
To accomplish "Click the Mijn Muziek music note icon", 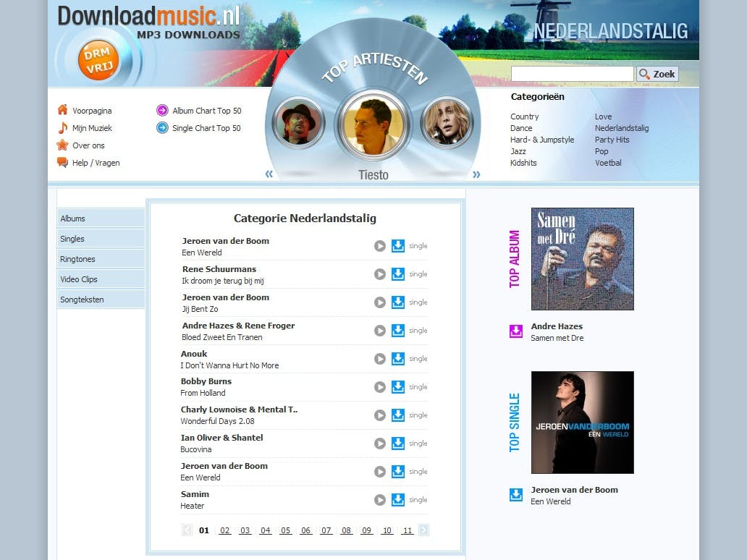I will pyautogui.click(x=62, y=127).
